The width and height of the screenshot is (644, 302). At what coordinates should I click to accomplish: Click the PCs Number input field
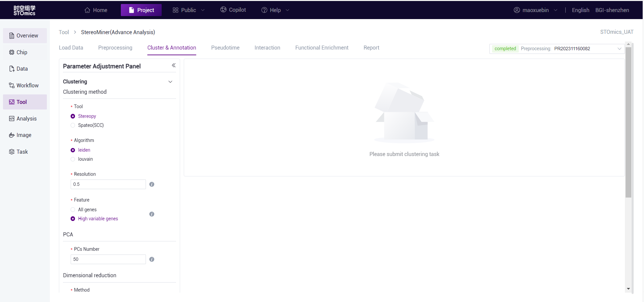[108, 259]
